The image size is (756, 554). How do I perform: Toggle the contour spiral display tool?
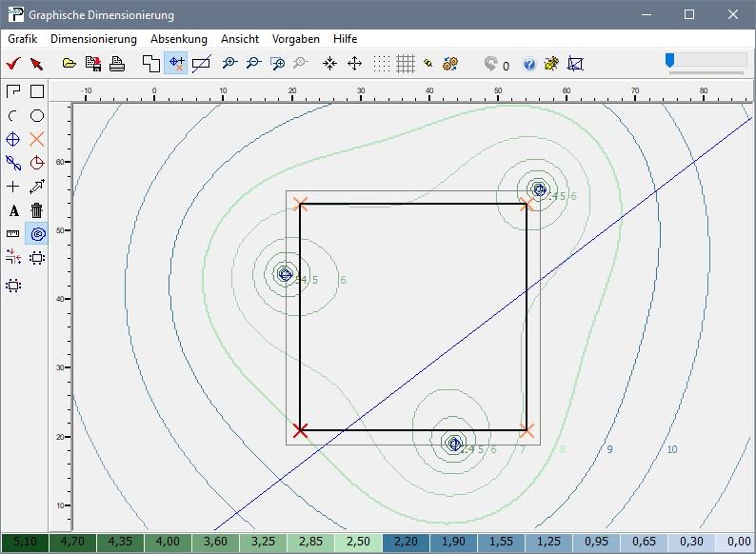(x=37, y=233)
